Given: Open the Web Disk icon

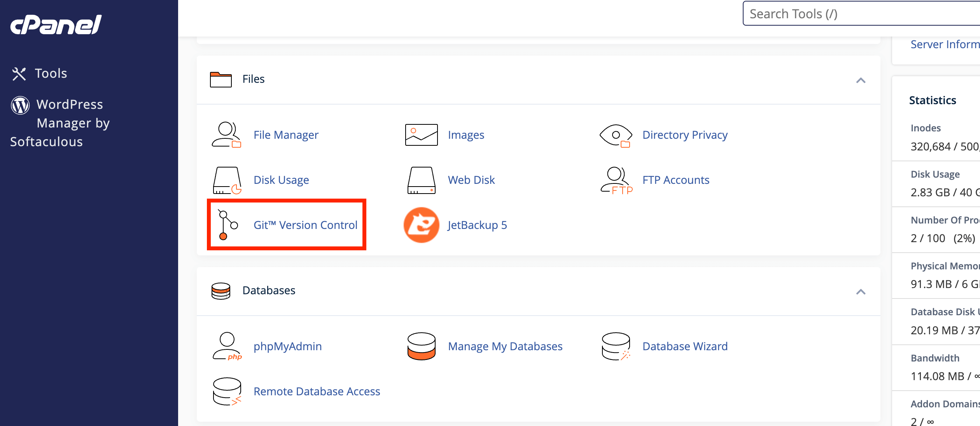Looking at the screenshot, I should (x=421, y=180).
